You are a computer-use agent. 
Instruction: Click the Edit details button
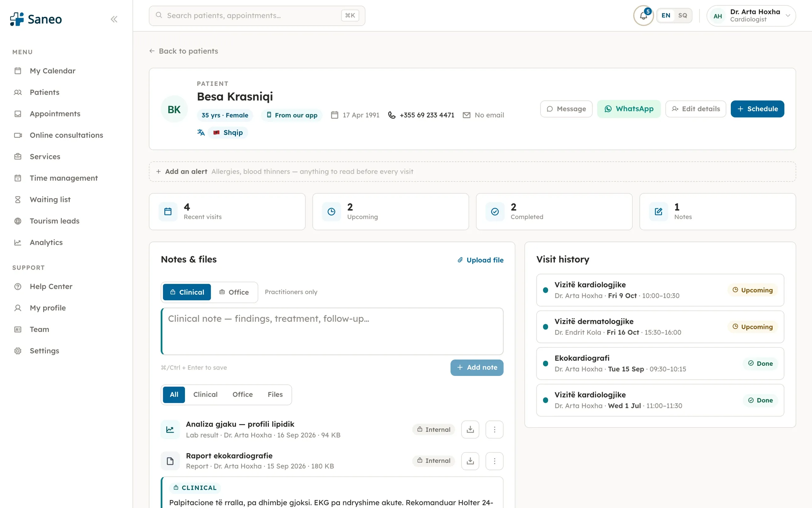(696, 109)
